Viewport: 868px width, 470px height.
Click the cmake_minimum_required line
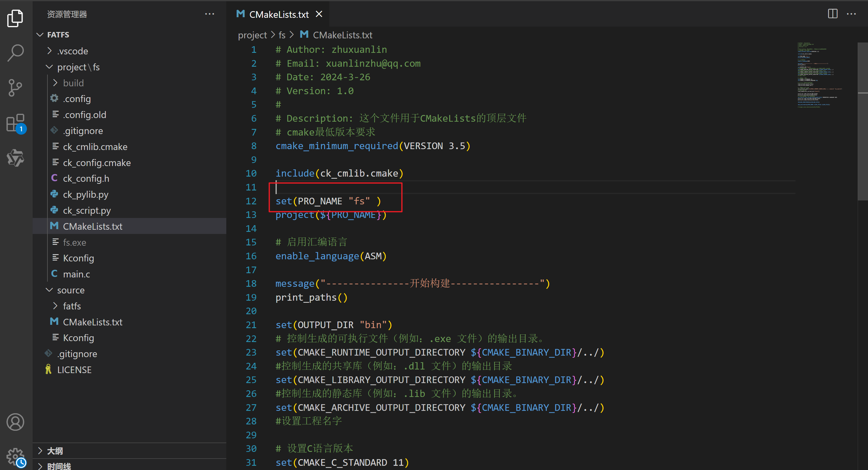click(373, 146)
